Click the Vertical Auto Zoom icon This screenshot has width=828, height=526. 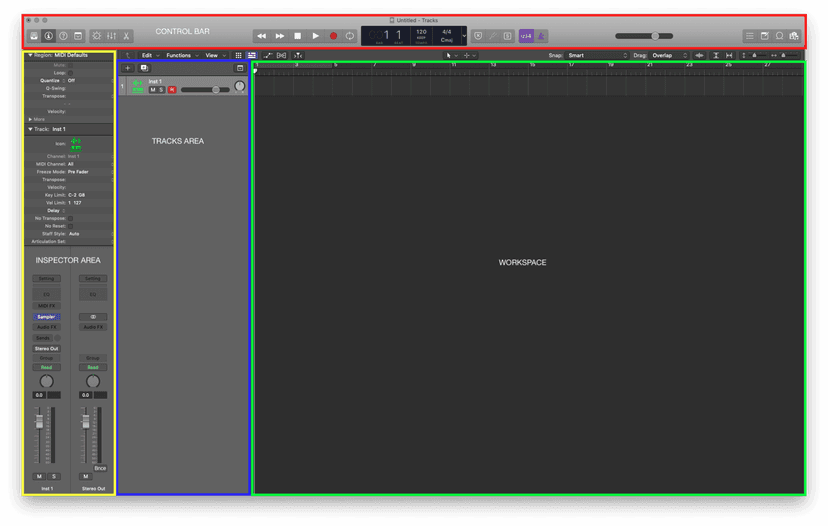coord(716,55)
